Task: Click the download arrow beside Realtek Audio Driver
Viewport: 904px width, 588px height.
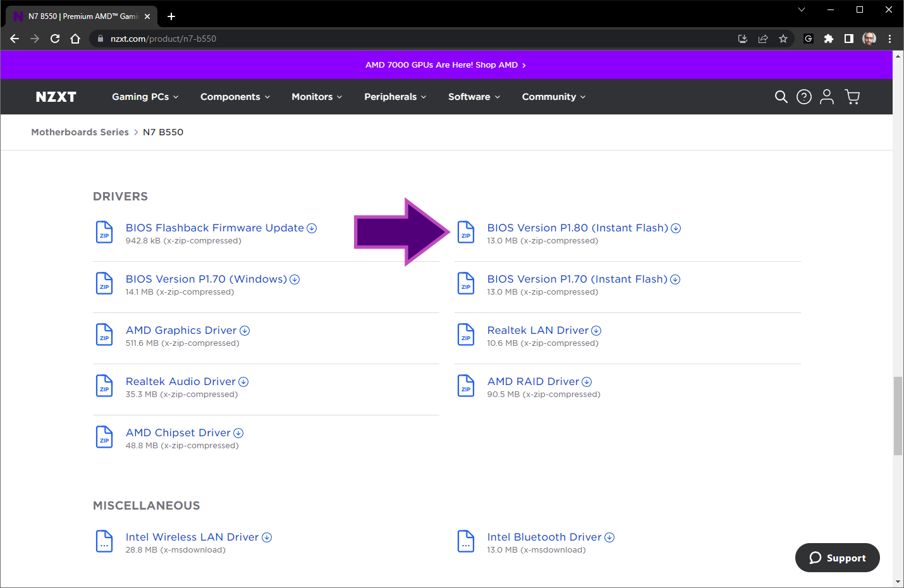Action: [x=243, y=381]
